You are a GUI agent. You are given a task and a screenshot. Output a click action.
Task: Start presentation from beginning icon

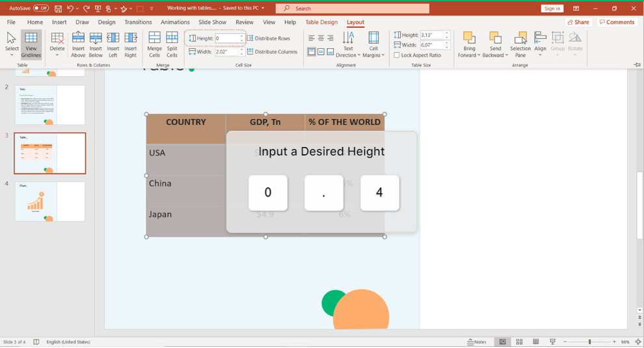[x=98, y=8]
